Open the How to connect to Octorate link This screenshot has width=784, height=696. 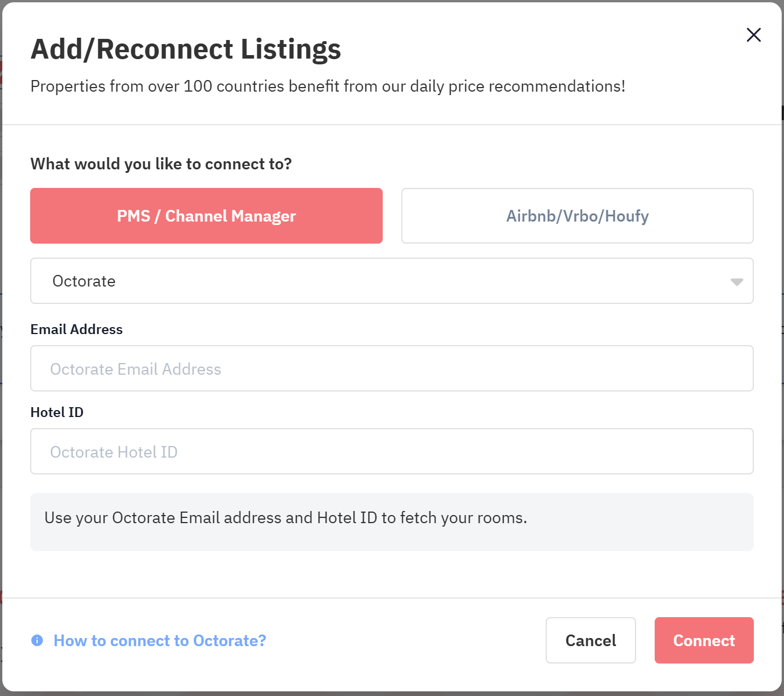click(x=159, y=640)
